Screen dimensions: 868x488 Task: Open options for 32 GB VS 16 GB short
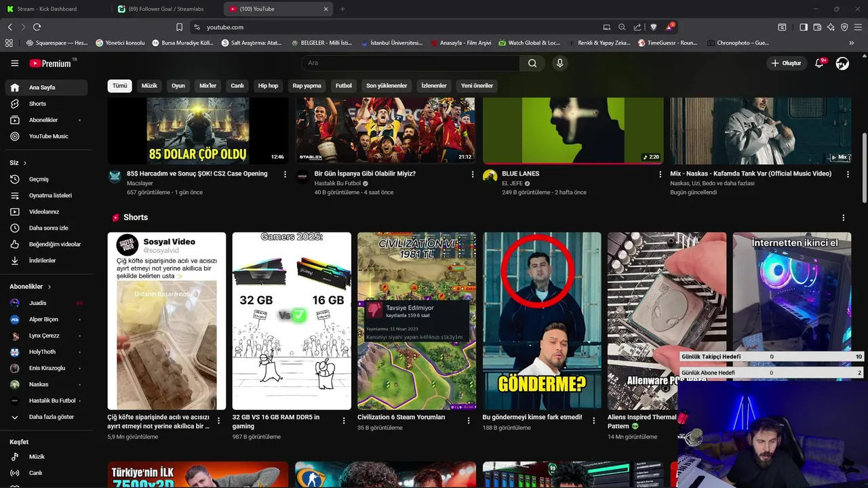tap(344, 421)
